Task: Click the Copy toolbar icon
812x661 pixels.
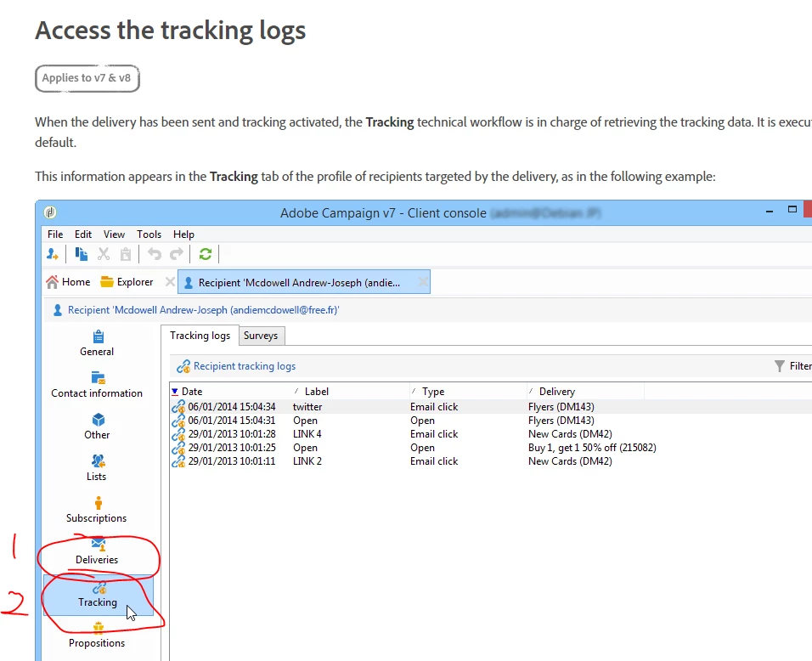Action: pos(82,254)
